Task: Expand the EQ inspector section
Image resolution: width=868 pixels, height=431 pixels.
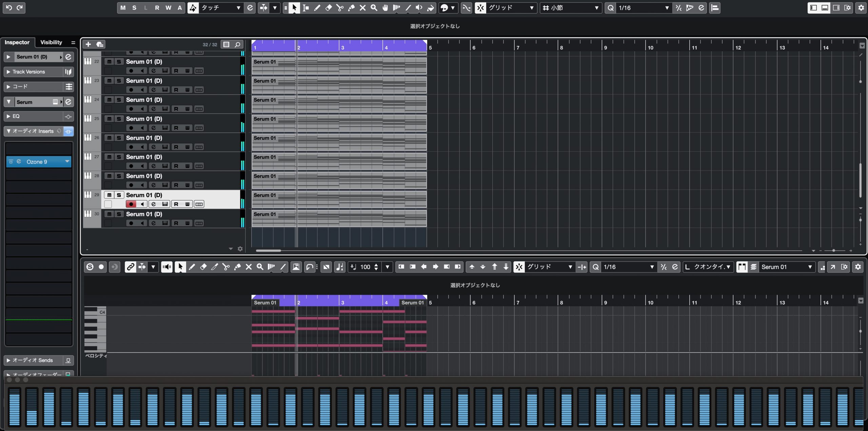Action: click(x=8, y=116)
